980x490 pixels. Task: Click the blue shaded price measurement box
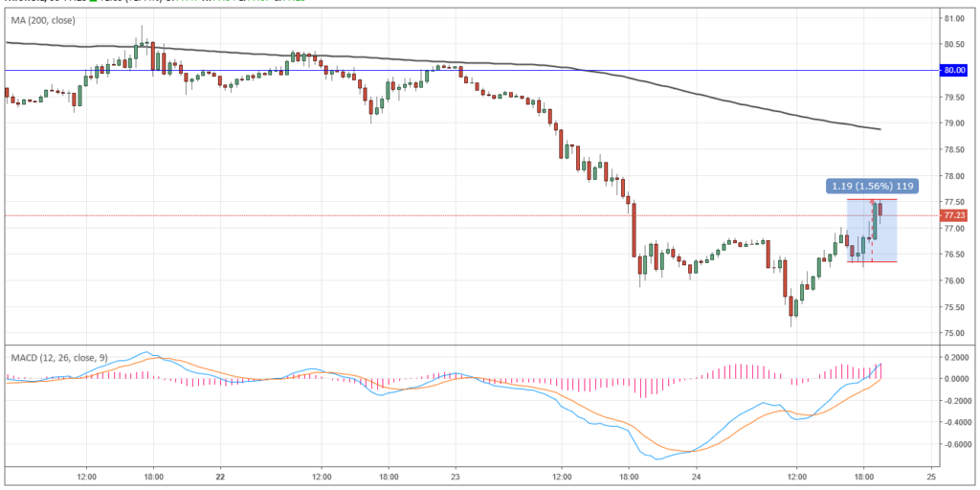coord(872,231)
